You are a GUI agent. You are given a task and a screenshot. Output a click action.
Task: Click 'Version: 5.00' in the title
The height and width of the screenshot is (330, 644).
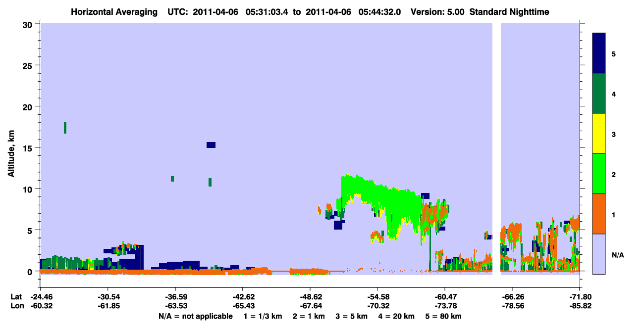(437, 11)
